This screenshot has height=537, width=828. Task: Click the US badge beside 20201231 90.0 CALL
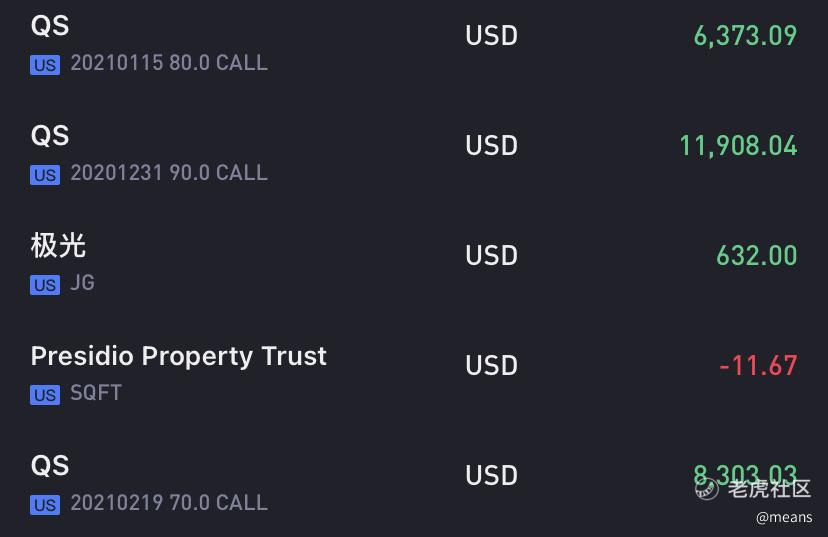point(45,175)
